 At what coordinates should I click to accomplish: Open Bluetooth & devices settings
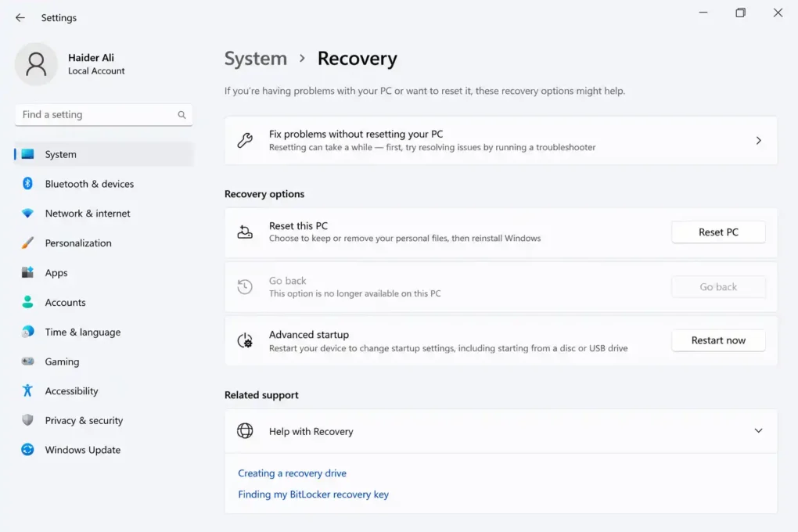[x=104, y=184]
